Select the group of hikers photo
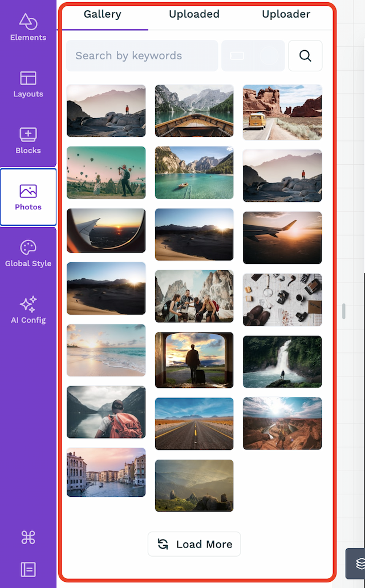Viewport: 365px width, 588px height. [x=194, y=296]
